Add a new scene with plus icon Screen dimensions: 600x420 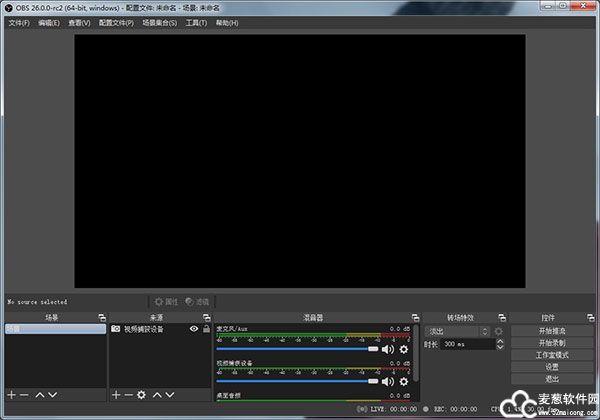click(x=11, y=395)
